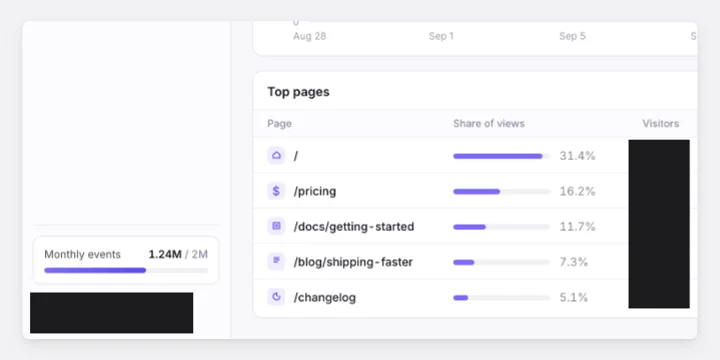Click the Sep 1 chart axis label
Image resolution: width=720 pixels, height=360 pixels.
[441, 36]
